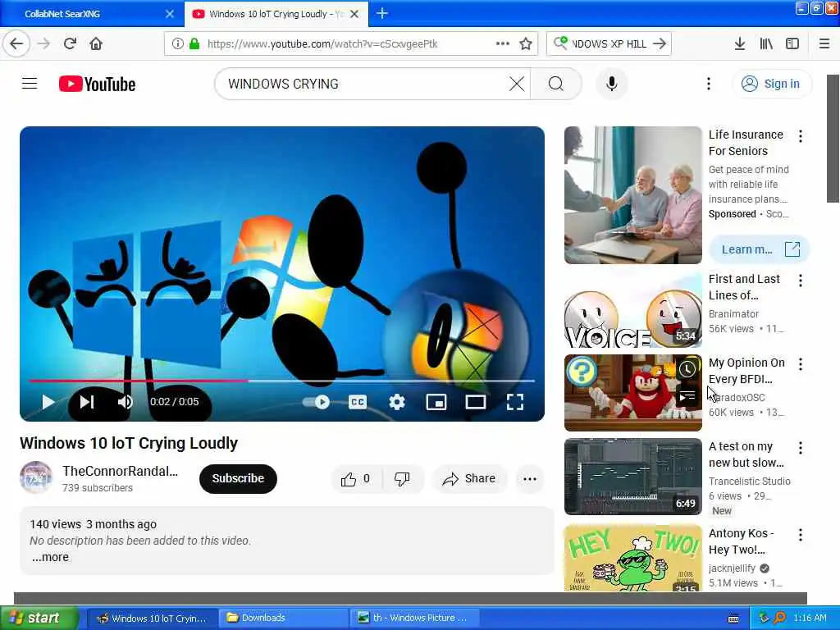Screen dimensions: 840x630
Task: Open menu for Life Insurance For Seniors ad
Action: 801,136
